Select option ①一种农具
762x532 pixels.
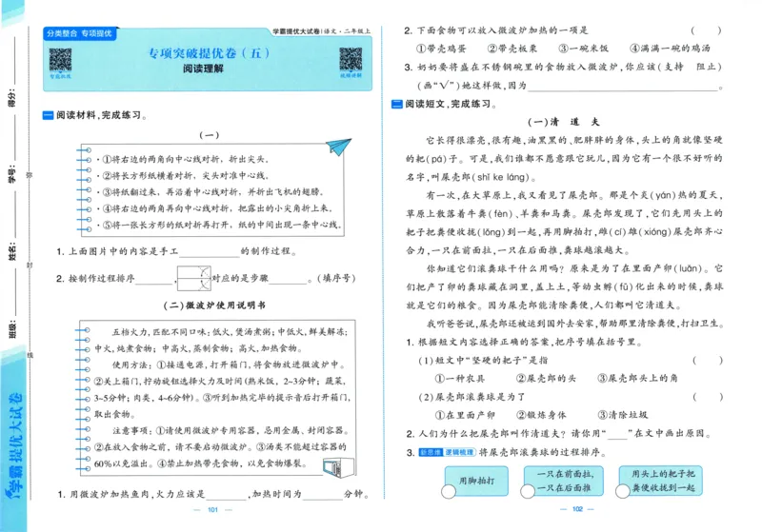pyautogui.click(x=460, y=379)
